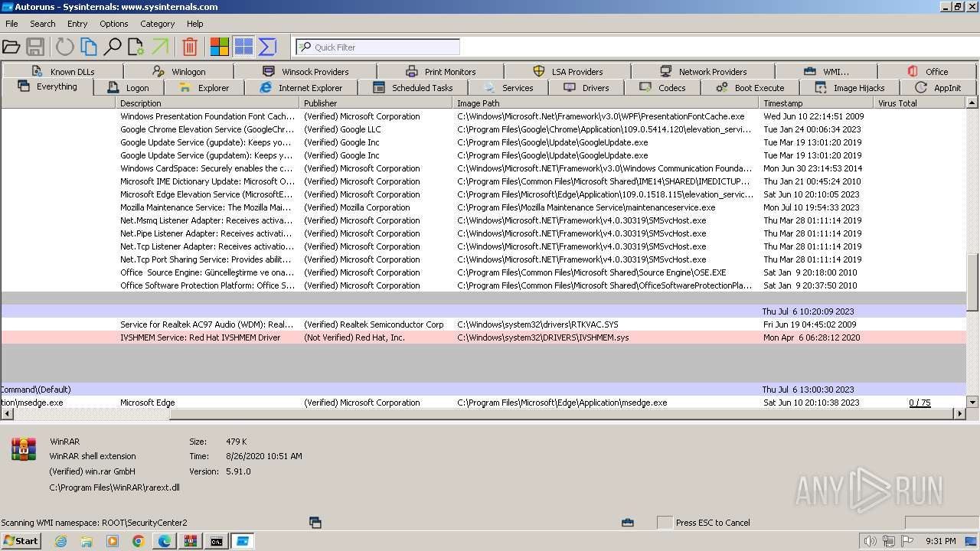The width and height of the screenshot is (980, 551).
Task: Switch to the Boot Execute tab
Action: (750, 87)
